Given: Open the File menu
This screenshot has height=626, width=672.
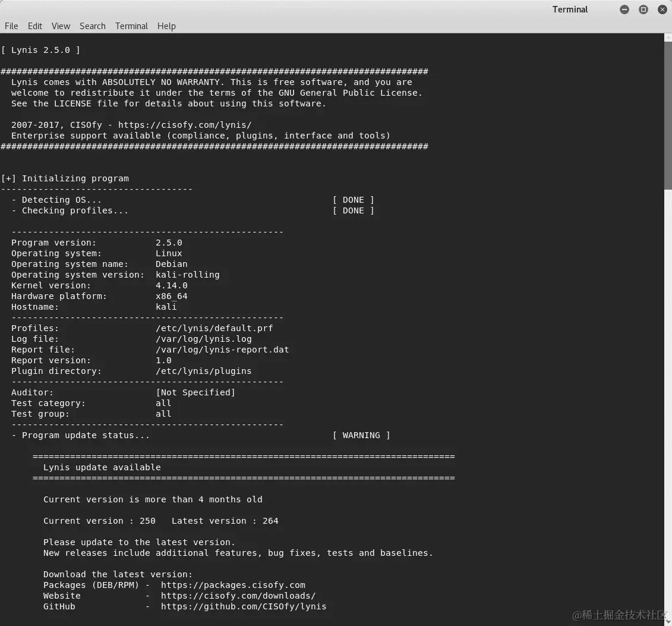Looking at the screenshot, I should 11,26.
